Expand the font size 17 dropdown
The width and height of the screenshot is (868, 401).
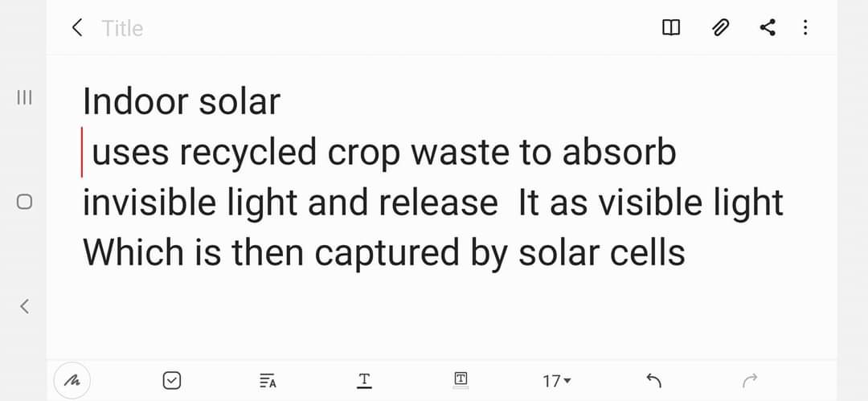pyautogui.click(x=556, y=381)
